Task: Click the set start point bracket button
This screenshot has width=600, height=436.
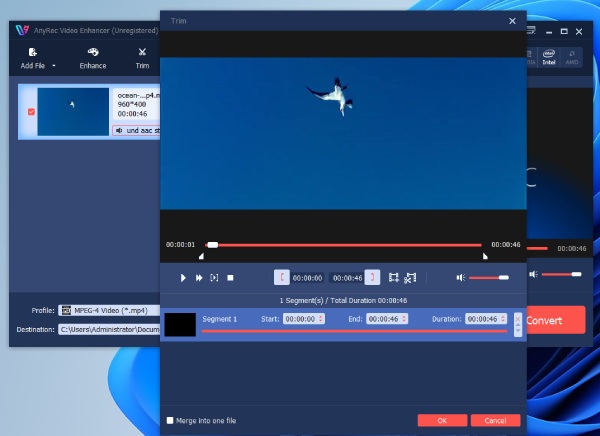Action: coord(282,278)
